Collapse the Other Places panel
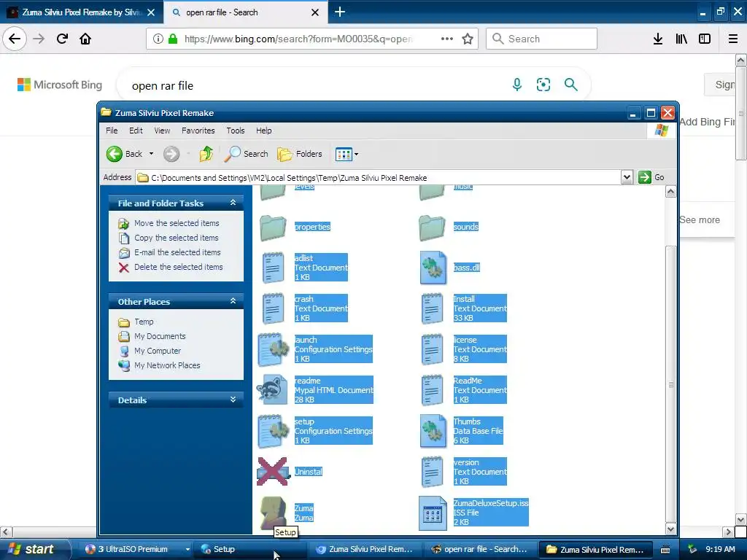Screen dimensions: 747x560 point(233,301)
